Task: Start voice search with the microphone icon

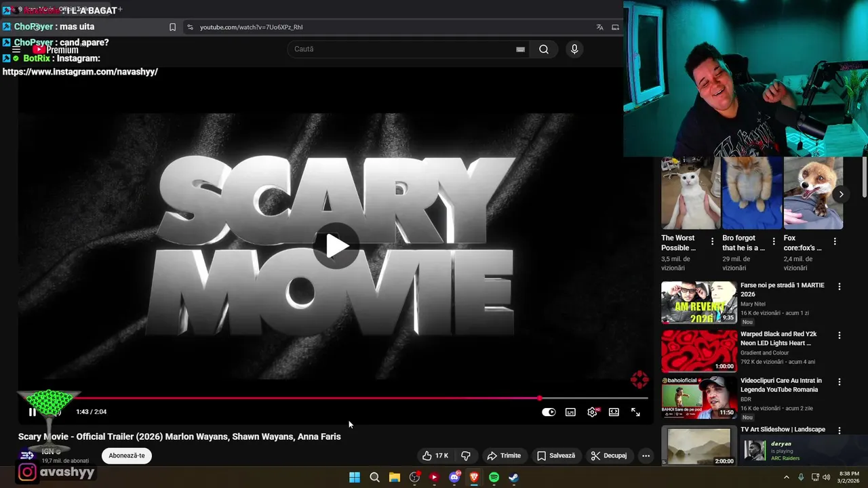Action: tap(574, 49)
